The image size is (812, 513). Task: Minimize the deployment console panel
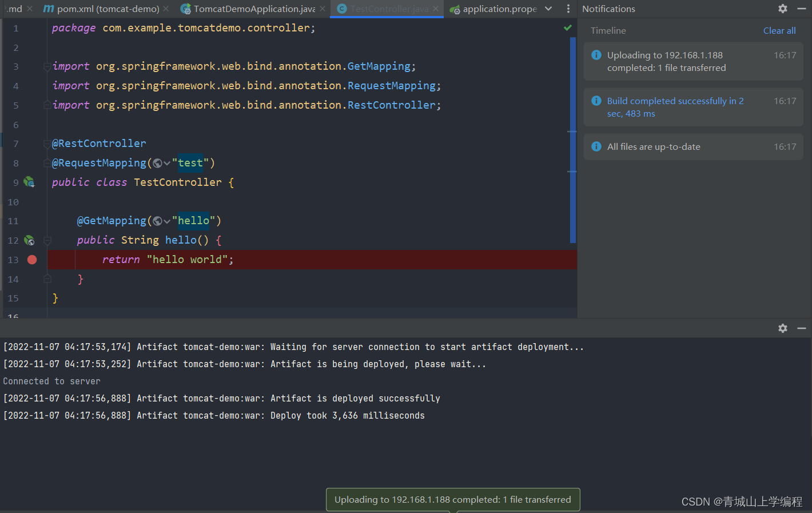[802, 328]
